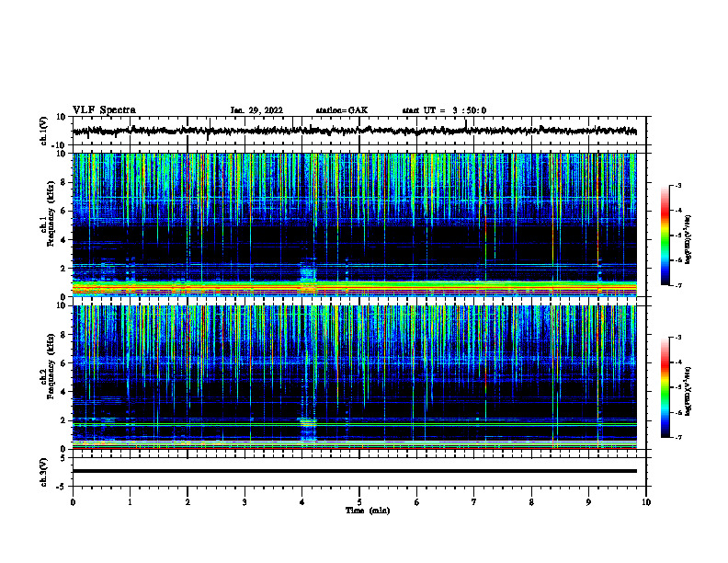Click the flat ch.3 voltage trace
This screenshot has width=728, height=563.
[355, 471]
